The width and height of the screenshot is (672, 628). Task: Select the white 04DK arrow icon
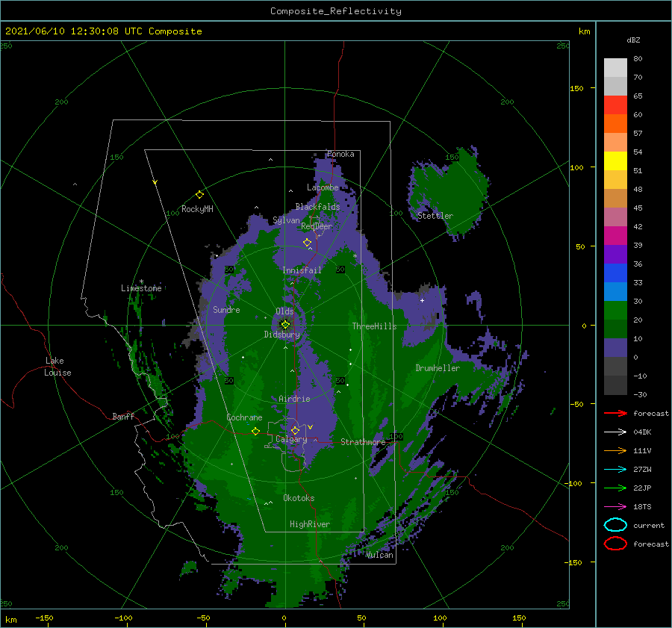point(615,432)
